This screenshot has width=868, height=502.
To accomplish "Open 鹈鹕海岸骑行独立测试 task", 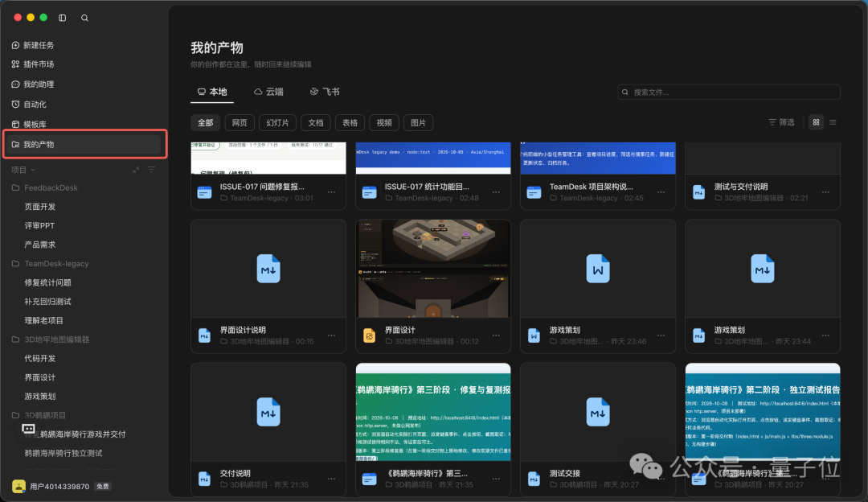I will click(x=63, y=453).
